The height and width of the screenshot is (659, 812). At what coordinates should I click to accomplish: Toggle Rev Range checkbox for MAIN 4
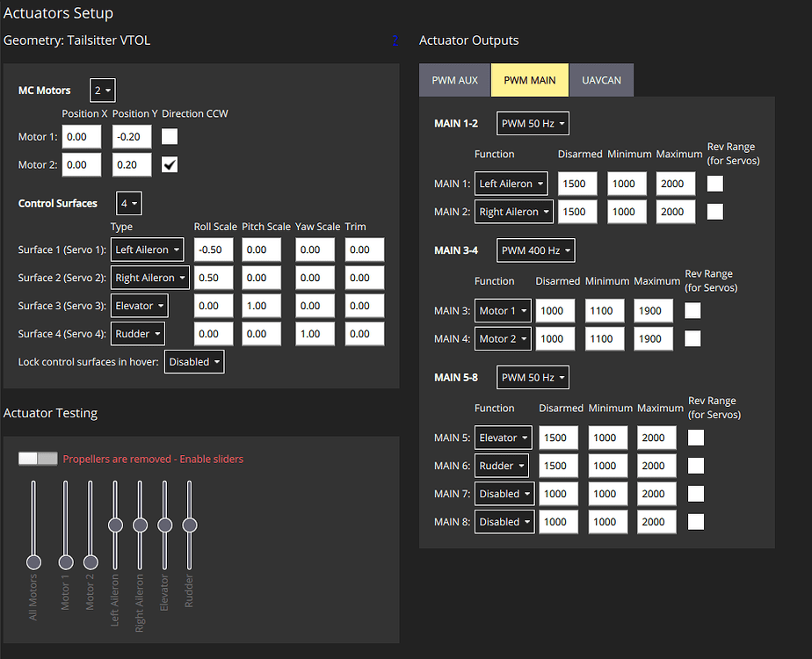[x=692, y=338]
